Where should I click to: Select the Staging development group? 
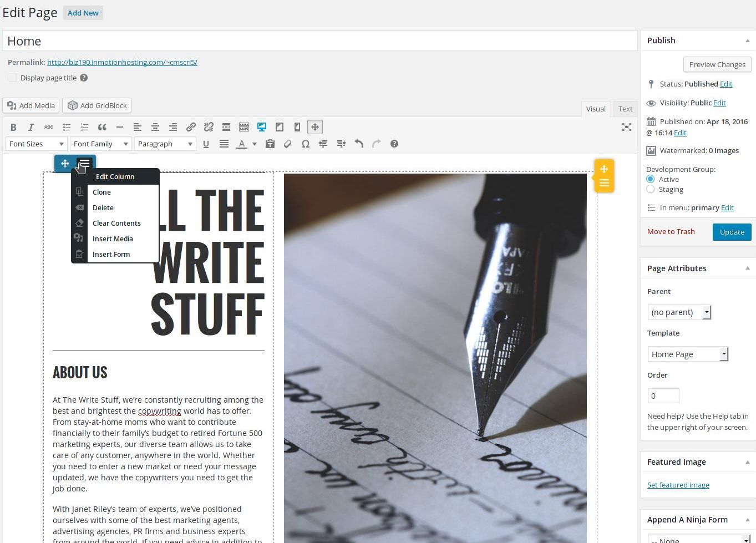(x=651, y=189)
